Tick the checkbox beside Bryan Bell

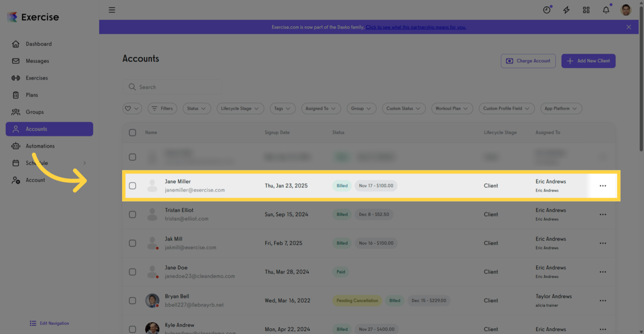point(132,301)
